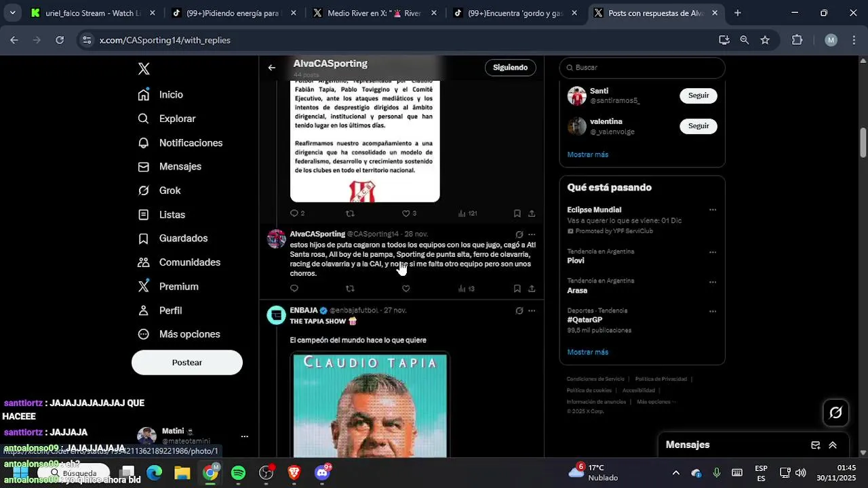Viewport: 868px width, 488px height.
Task: Open the Chrome profile M avatar
Action: (x=831, y=40)
